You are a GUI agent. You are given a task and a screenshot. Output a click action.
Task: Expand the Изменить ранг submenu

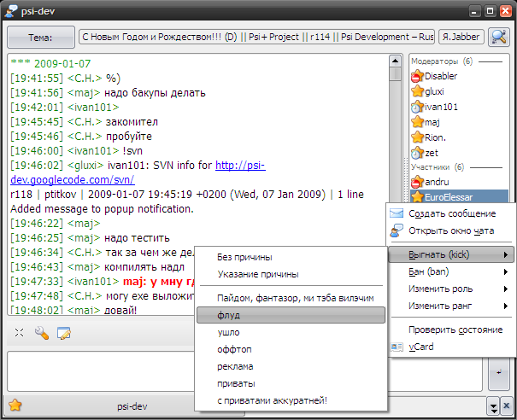click(x=449, y=306)
